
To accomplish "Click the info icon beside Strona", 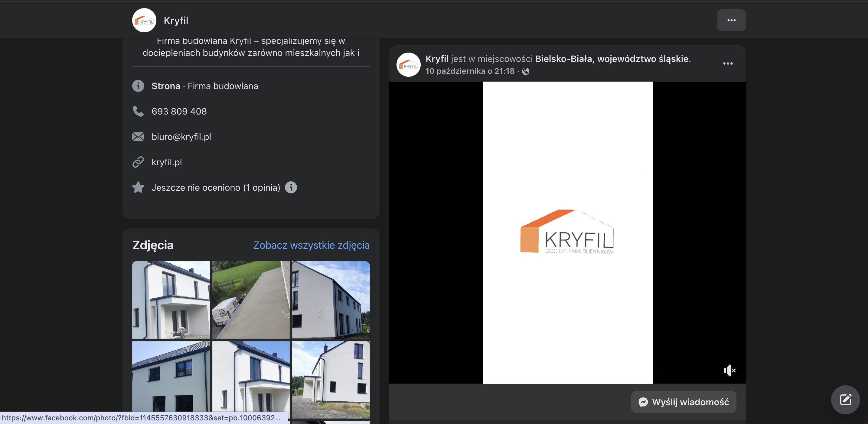I will coord(138,86).
